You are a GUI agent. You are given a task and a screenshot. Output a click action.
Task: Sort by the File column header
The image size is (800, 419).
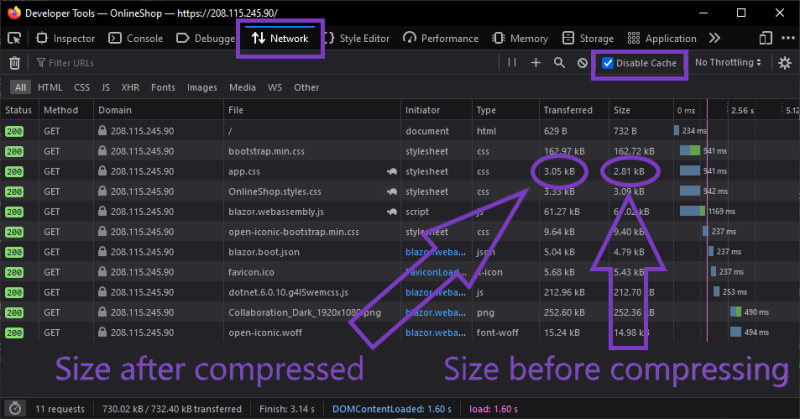point(312,110)
